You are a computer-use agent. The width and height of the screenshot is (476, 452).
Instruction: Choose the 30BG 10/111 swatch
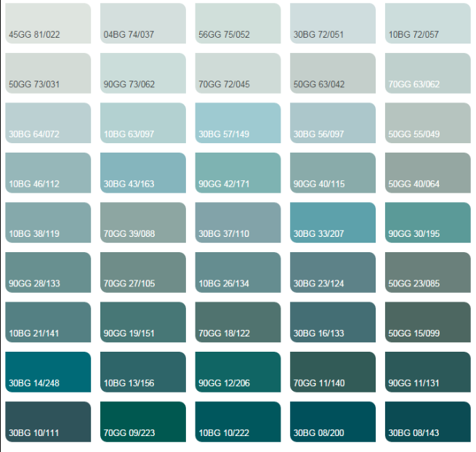click(x=48, y=421)
